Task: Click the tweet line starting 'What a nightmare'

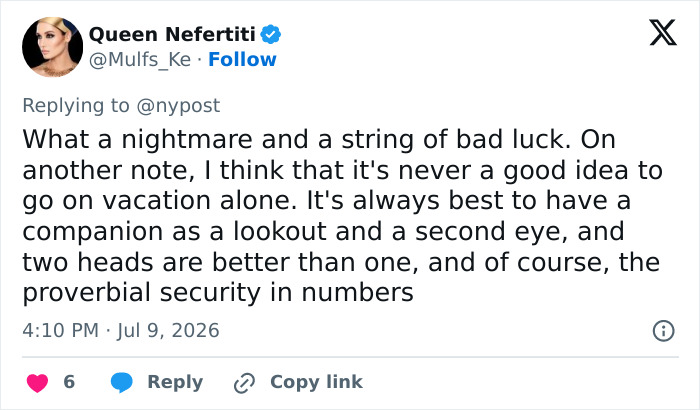Action: point(319,139)
